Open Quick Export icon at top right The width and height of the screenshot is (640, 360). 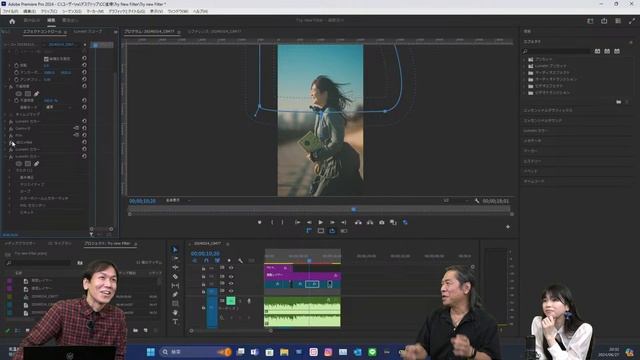pyautogui.click(x=604, y=21)
